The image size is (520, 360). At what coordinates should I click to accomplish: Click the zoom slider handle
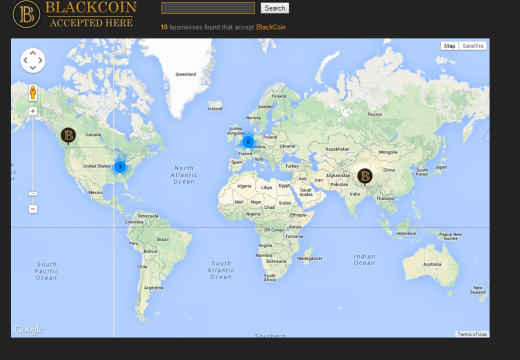pos(33,194)
